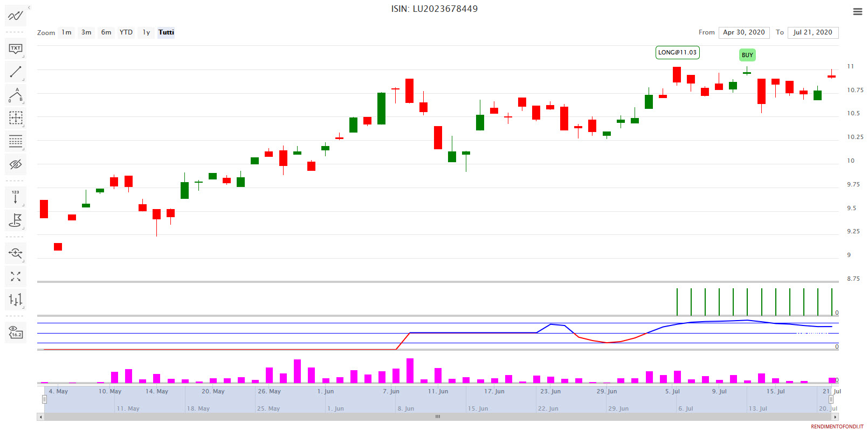
Task: Open the zoom tool options
Action: 15,253
